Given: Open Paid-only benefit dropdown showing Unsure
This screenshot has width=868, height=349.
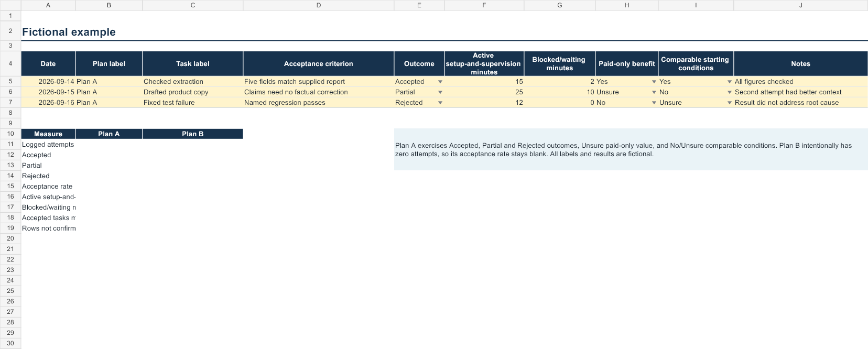Looking at the screenshot, I should [654, 92].
